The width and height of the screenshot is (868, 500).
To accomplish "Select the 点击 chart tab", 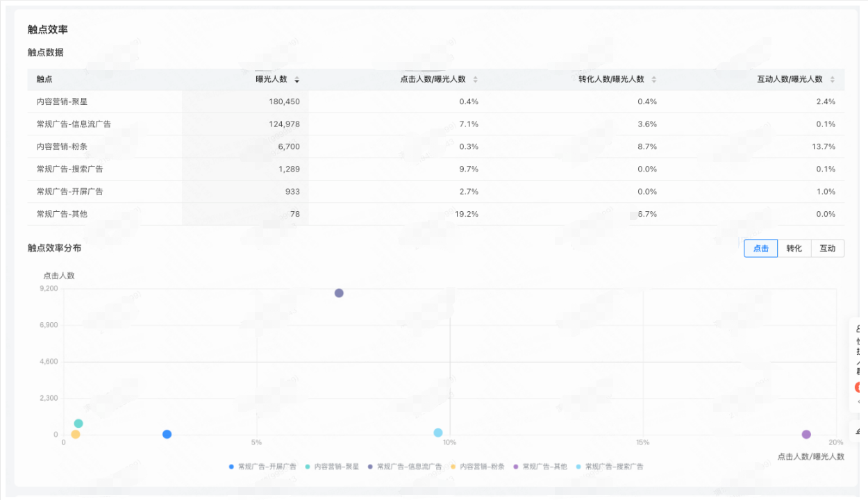I will (760, 249).
